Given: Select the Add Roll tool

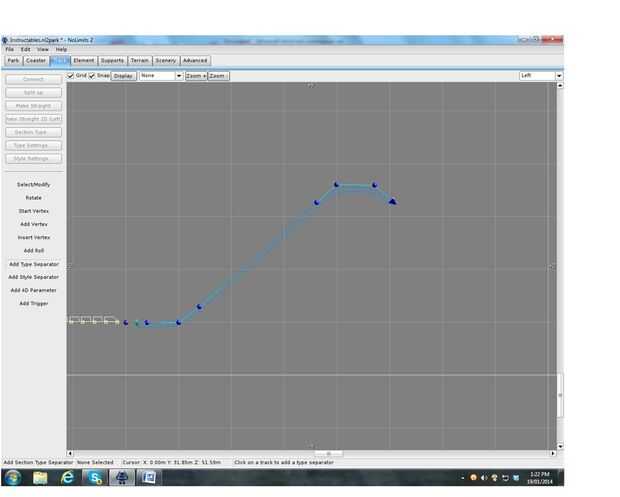Looking at the screenshot, I should [34, 251].
